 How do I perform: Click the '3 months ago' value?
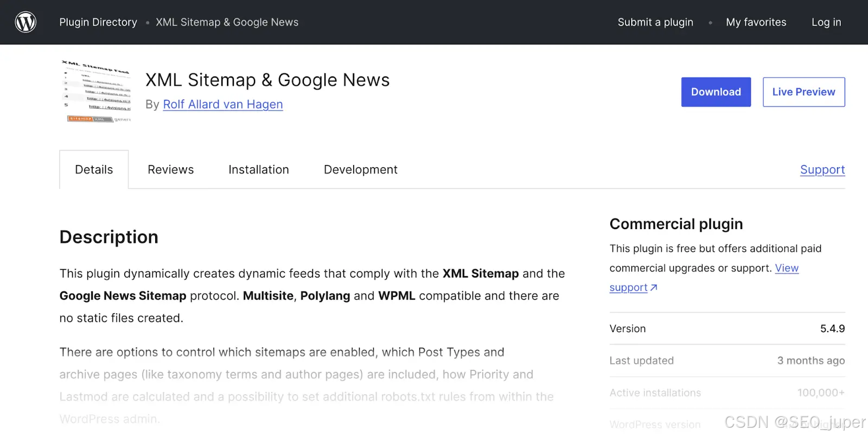tap(811, 360)
